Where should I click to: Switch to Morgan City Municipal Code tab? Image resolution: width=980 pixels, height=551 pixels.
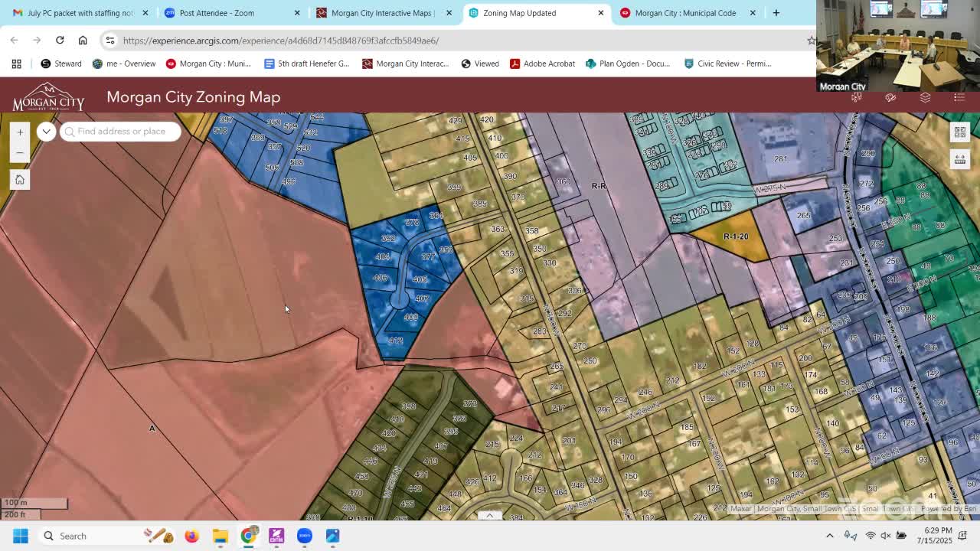point(684,13)
